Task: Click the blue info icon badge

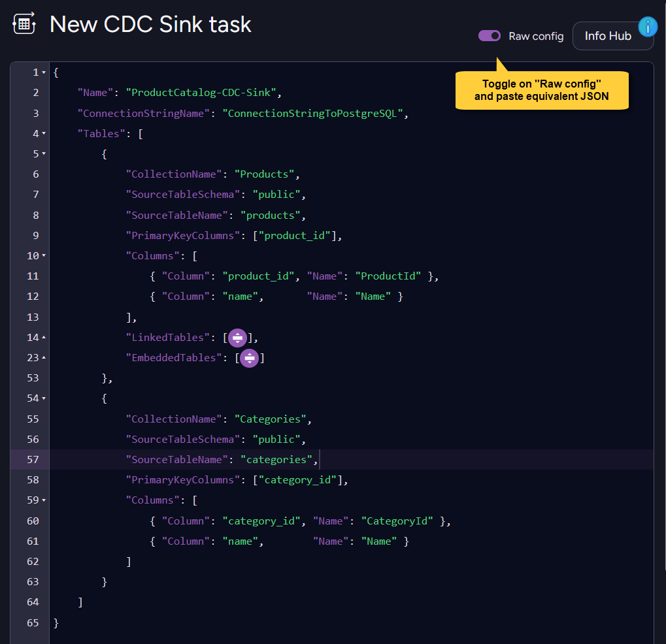Action: (648, 27)
